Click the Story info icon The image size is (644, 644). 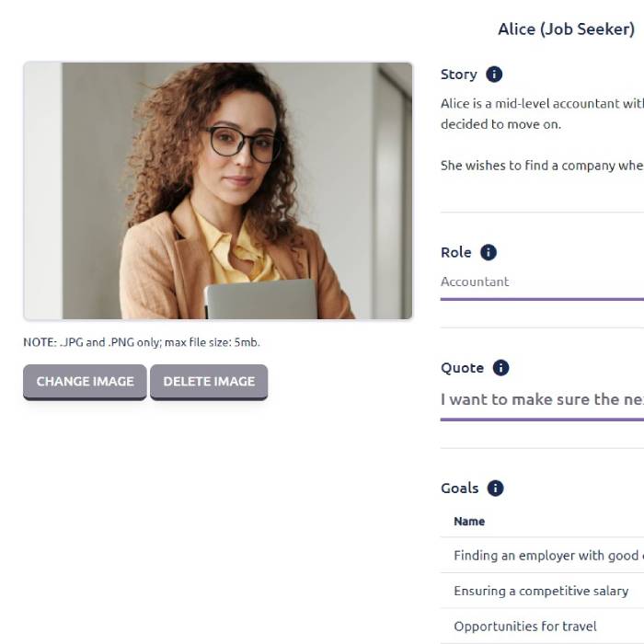[494, 75]
